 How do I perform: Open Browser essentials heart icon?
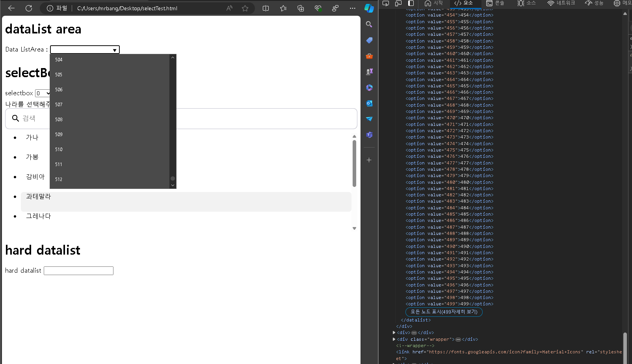click(x=318, y=8)
